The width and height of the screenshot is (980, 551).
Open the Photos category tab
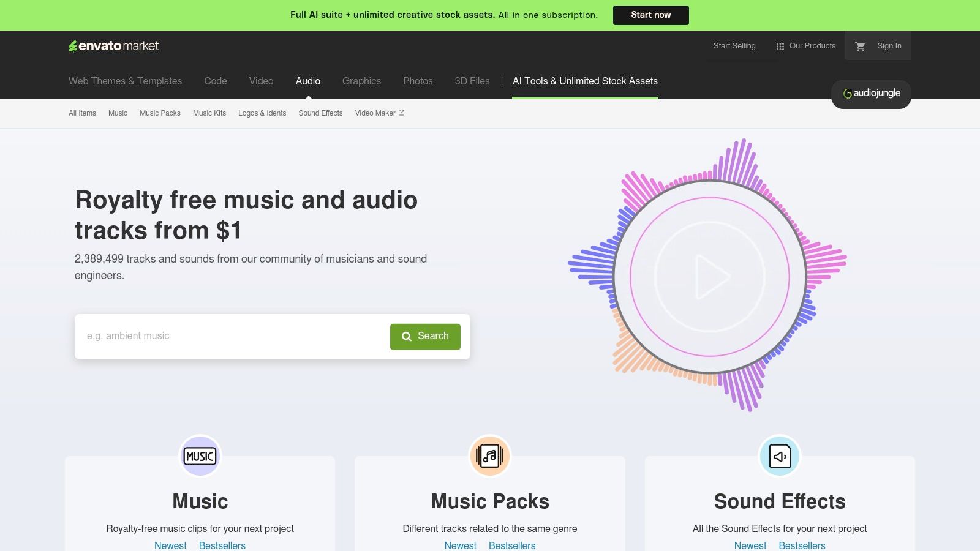418,81
